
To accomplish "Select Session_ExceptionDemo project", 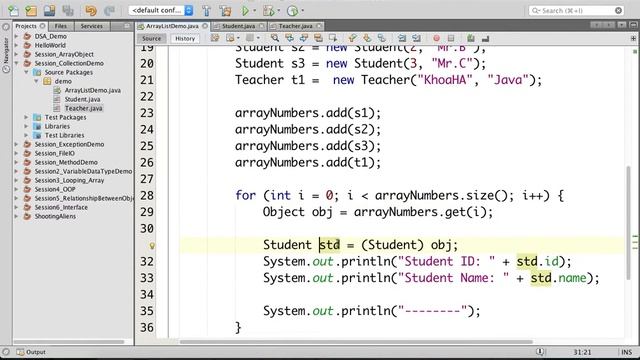I will [69, 144].
